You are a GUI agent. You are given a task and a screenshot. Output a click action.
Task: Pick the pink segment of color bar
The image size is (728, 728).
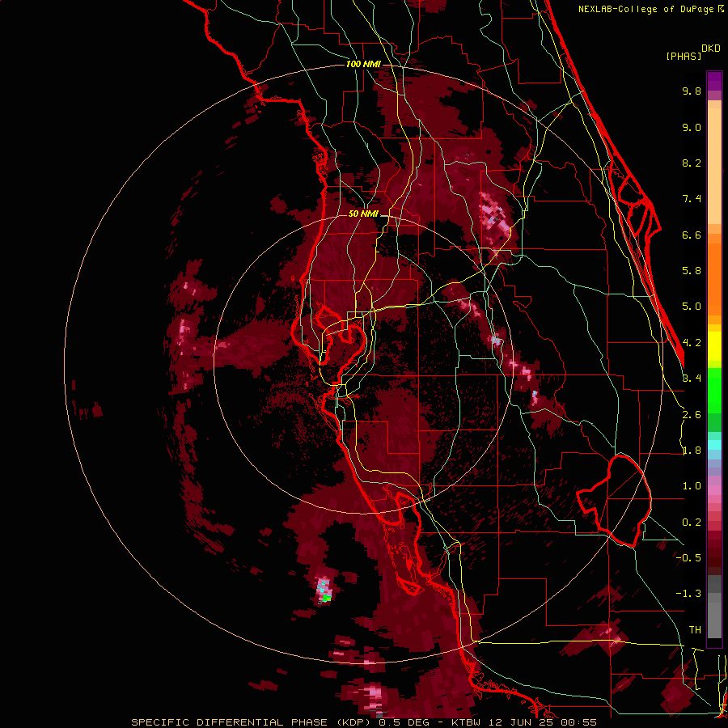[x=714, y=490]
